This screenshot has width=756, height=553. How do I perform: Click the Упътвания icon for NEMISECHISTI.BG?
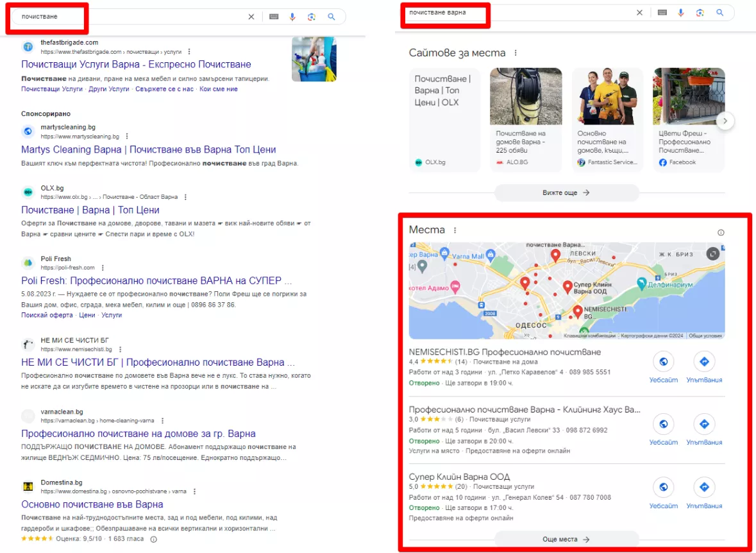tap(704, 361)
